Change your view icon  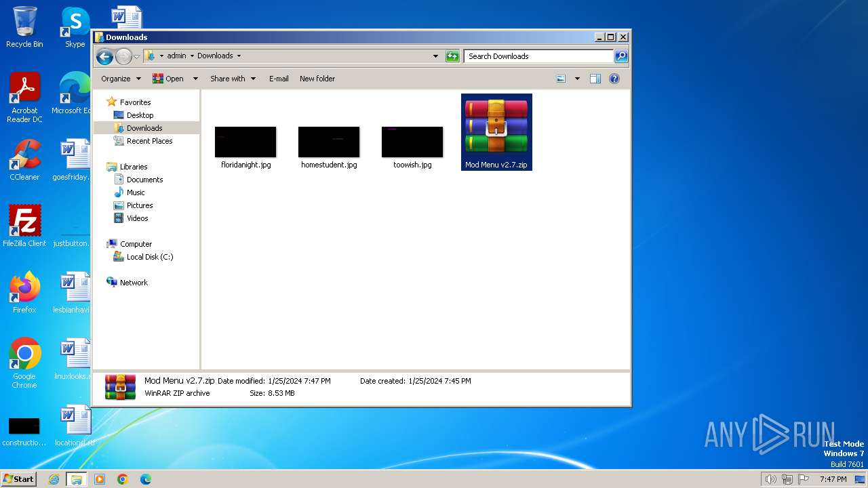coord(561,79)
